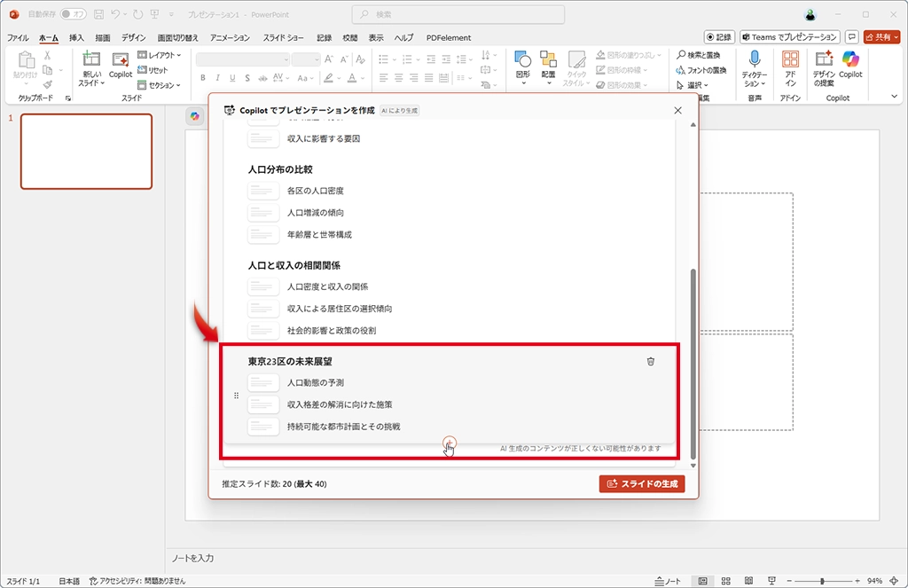
Task: Click the 記録 button at top right
Action: click(x=719, y=37)
